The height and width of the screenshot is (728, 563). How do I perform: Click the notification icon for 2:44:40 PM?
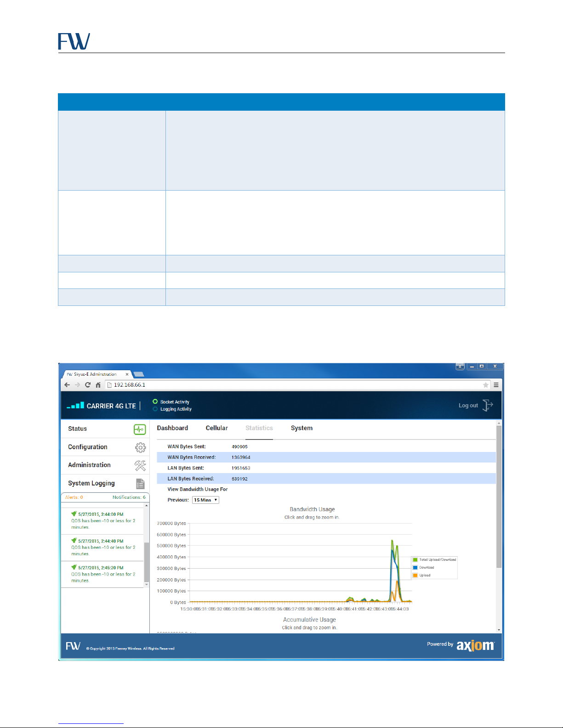click(x=74, y=541)
